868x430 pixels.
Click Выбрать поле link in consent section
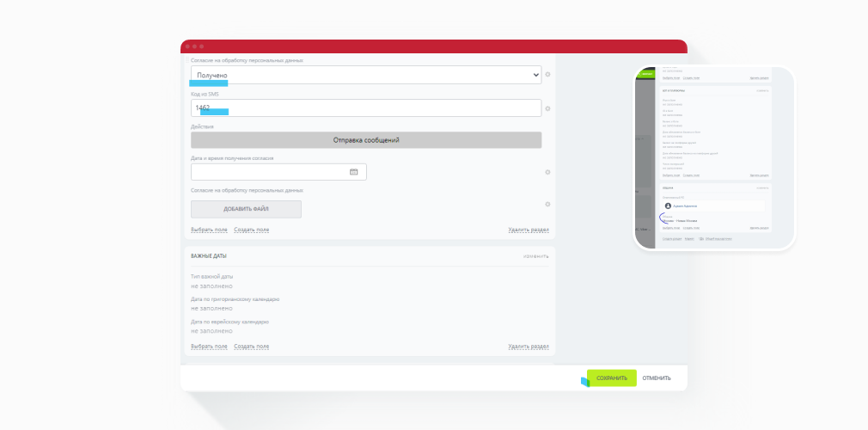[209, 230]
